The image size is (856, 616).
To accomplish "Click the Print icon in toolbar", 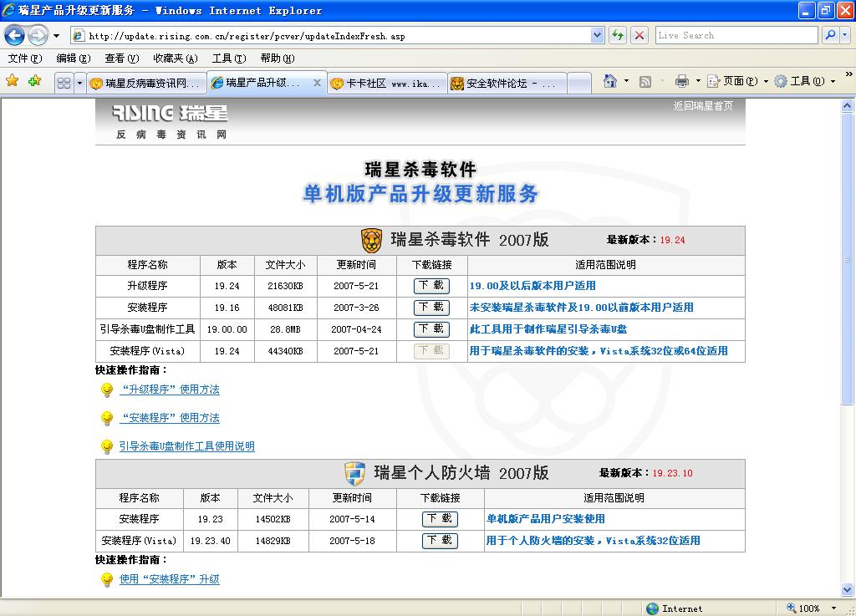I will pyautogui.click(x=681, y=81).
